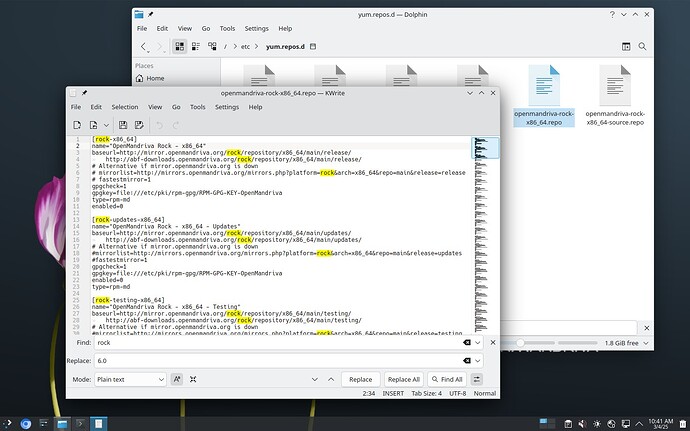
Task: Open the Mode Plain text combo box
Action: (130, 379)
